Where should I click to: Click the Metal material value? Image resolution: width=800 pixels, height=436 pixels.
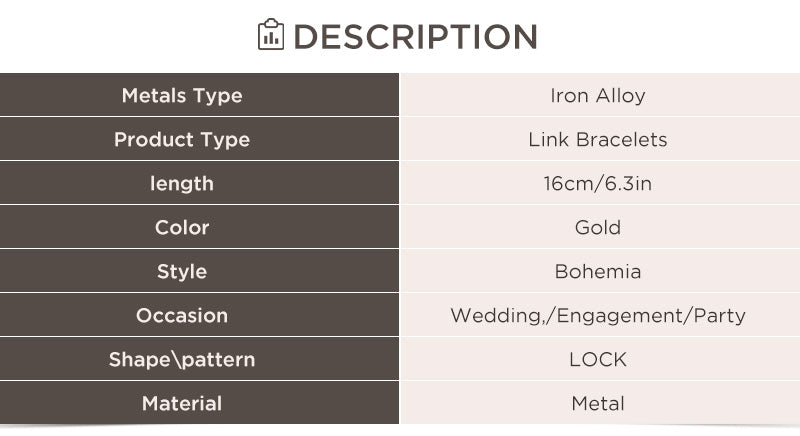(597, 403)
